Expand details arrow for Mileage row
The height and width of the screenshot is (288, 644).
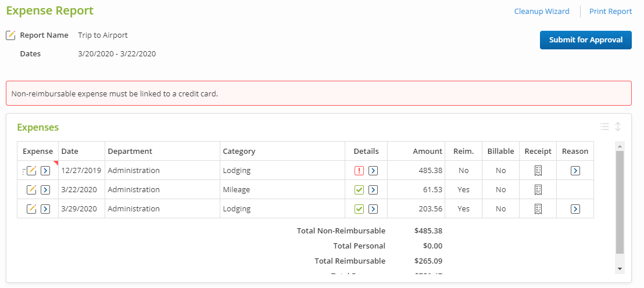(x=374, y=190)
